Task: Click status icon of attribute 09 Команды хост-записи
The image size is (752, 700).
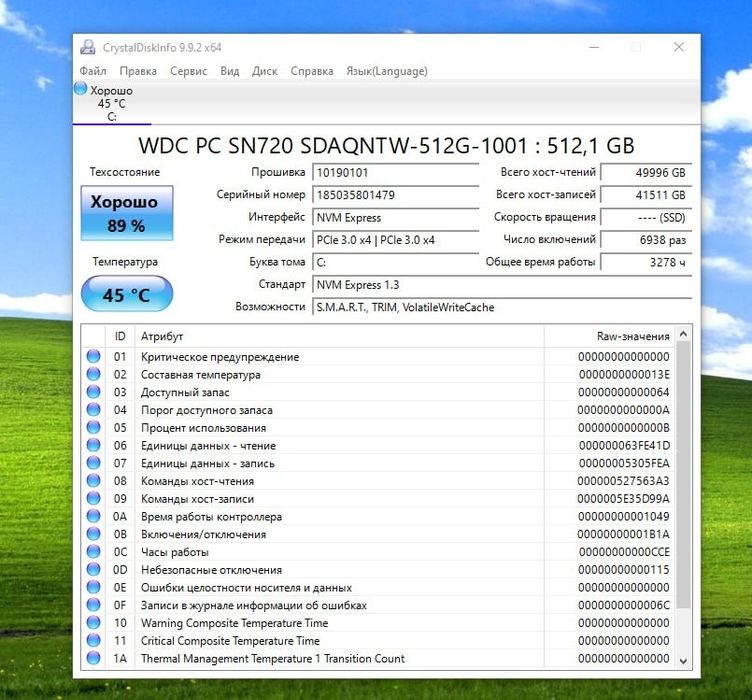Action: pyautogui.click(x=94, y=499)
